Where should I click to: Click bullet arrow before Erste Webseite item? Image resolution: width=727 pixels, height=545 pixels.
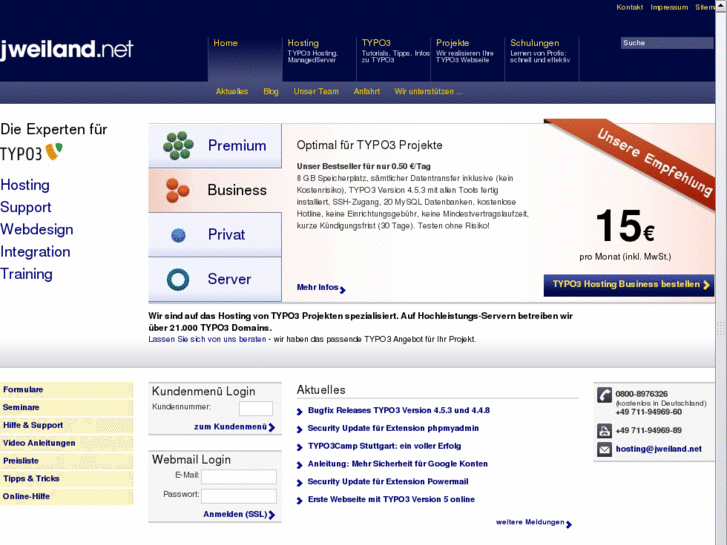tap(300, 500)
